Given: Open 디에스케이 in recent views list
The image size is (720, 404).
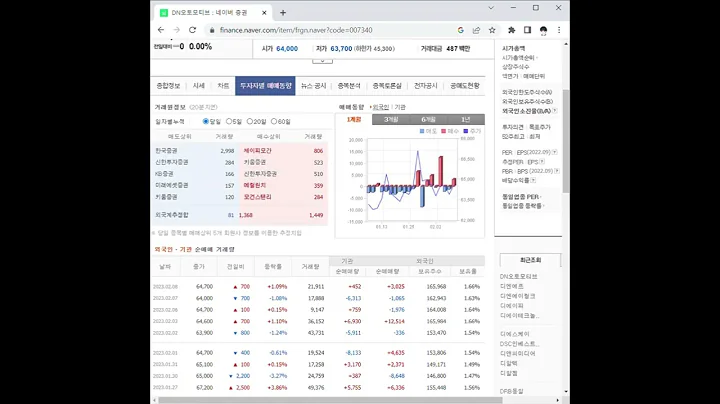Looking at the screenshot, I should 514,334.
